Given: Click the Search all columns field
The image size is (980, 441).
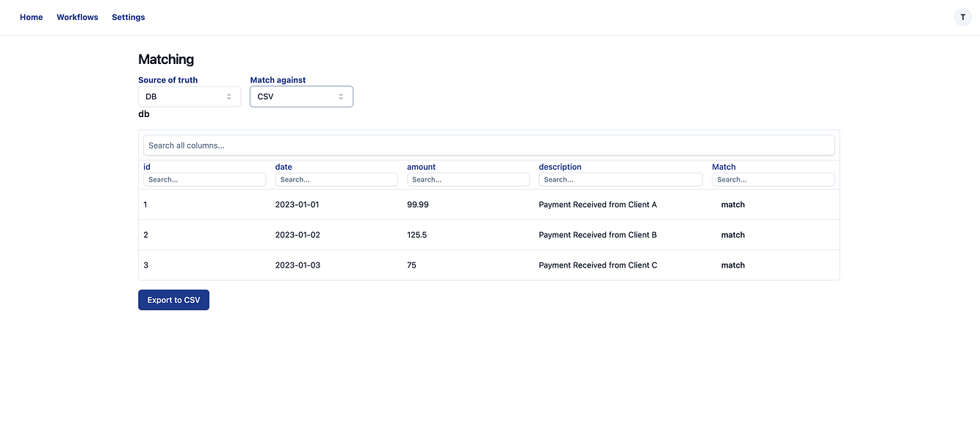Looking at the screenshot, I should (x=489, y=146).
